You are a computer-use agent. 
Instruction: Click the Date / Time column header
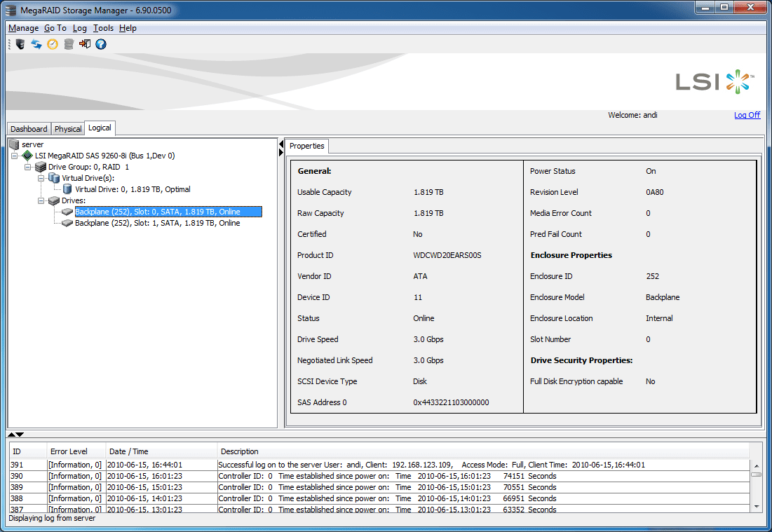161,451
